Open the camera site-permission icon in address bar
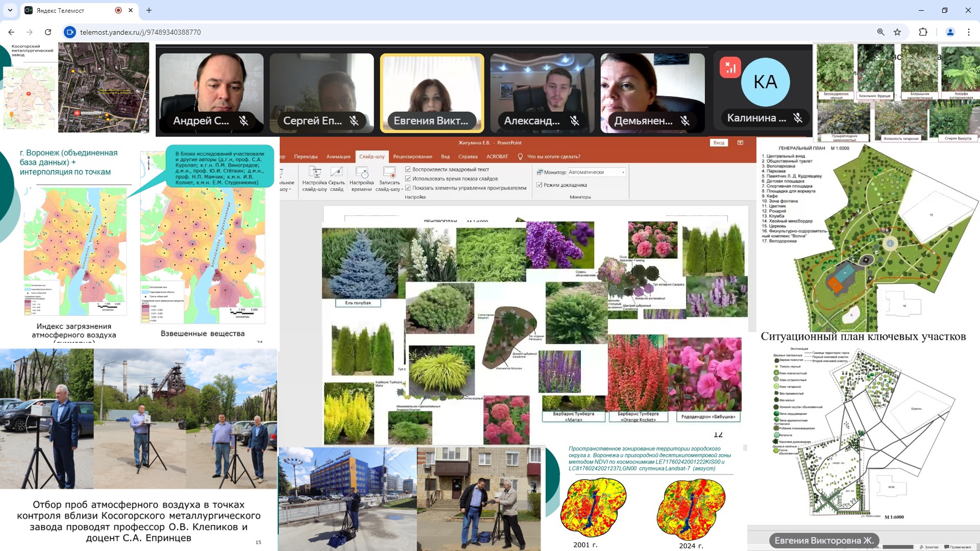The image size is (980, 551). click(69, 32)
